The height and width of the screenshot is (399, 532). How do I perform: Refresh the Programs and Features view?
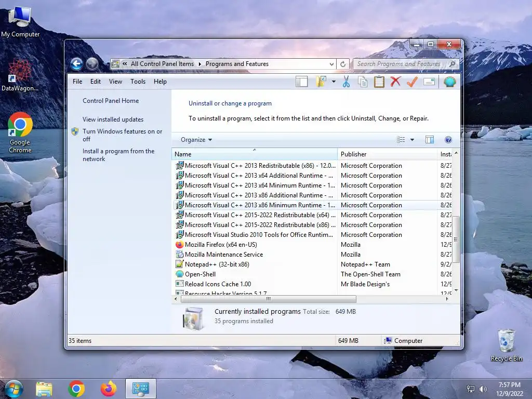(x=343, y=64)
